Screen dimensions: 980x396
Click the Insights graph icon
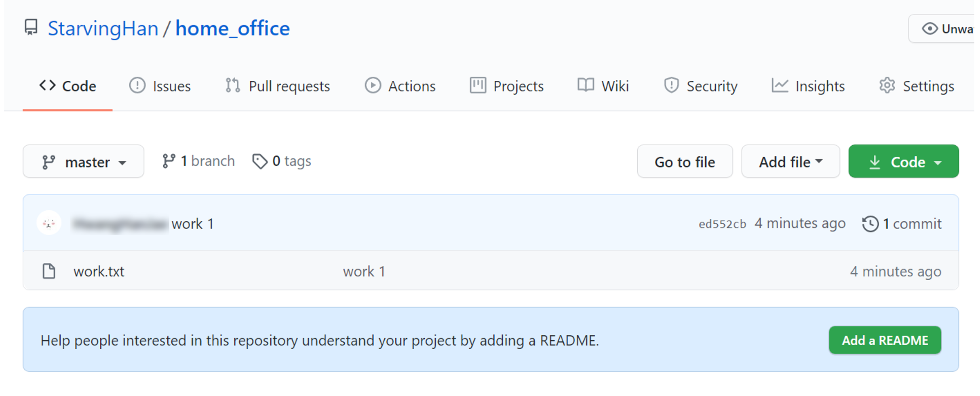(x=780, y=85)
